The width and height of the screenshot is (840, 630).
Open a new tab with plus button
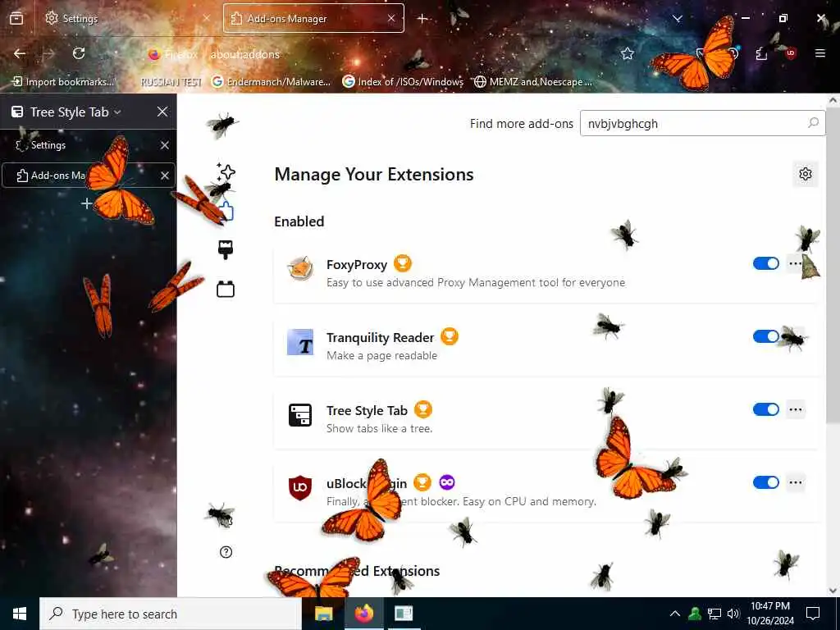point(422,19)
